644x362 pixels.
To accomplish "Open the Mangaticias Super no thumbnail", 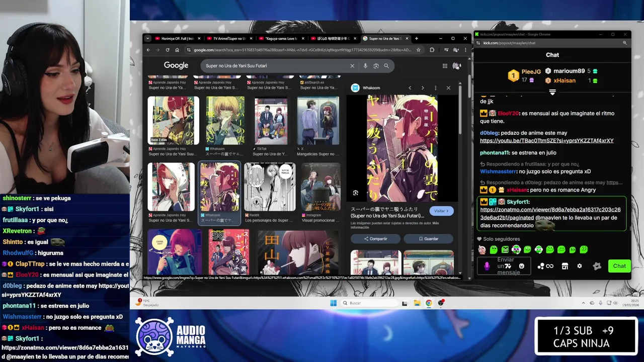I will (x=318, y=121).
